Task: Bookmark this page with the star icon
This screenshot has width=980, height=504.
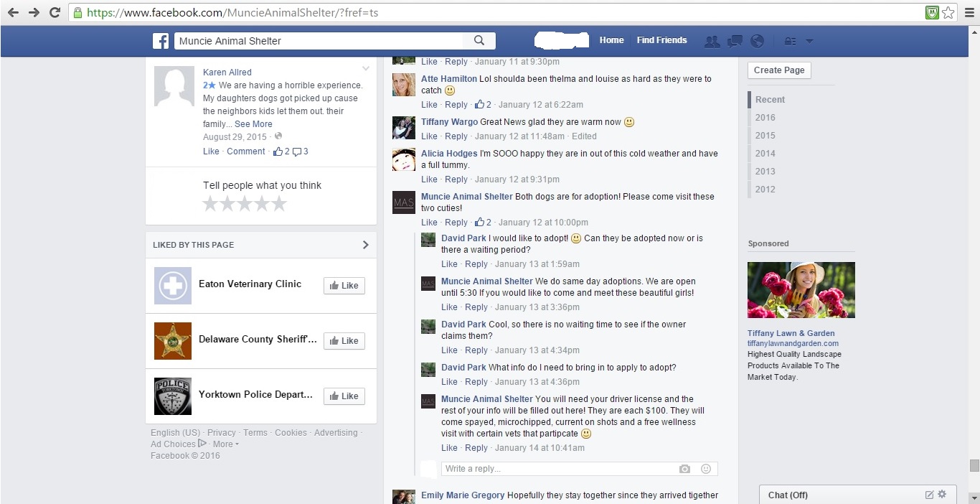Action: click(x=948, y=12)
